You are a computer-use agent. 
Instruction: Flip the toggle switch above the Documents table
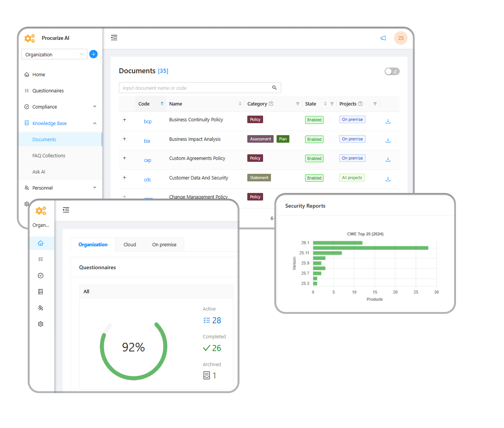[x=392, y=71]
